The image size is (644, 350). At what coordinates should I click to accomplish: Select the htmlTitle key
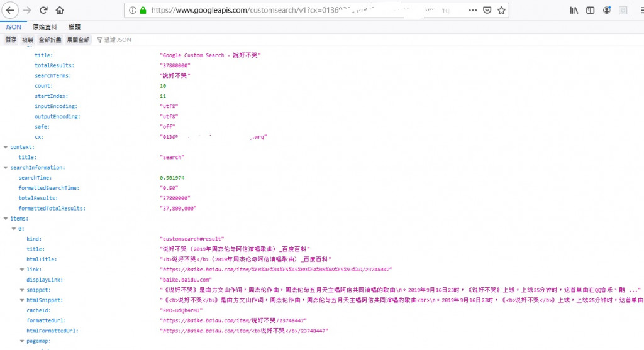tap(42, 260)
